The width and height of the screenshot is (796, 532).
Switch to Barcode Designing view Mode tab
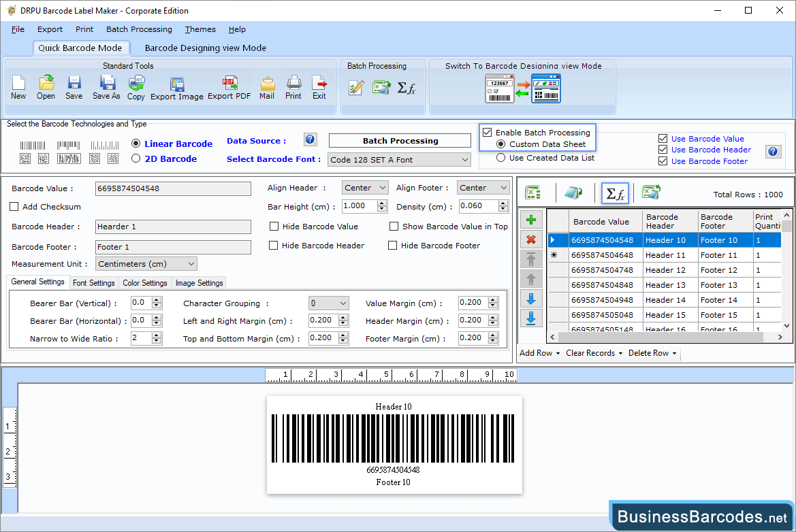tap(206, 48)
